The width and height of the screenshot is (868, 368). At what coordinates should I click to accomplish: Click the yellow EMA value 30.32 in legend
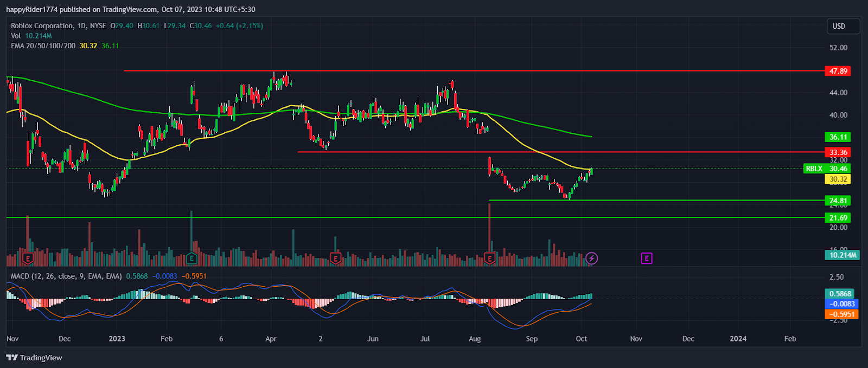pos(88,46)
